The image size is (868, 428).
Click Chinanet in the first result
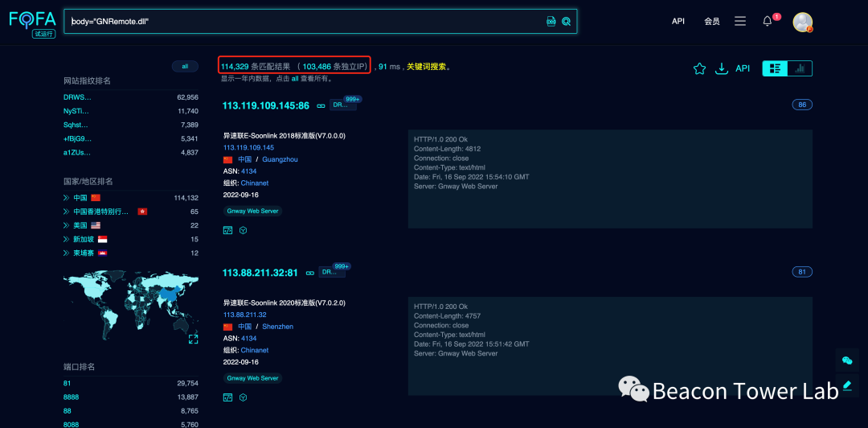(255, 183)
